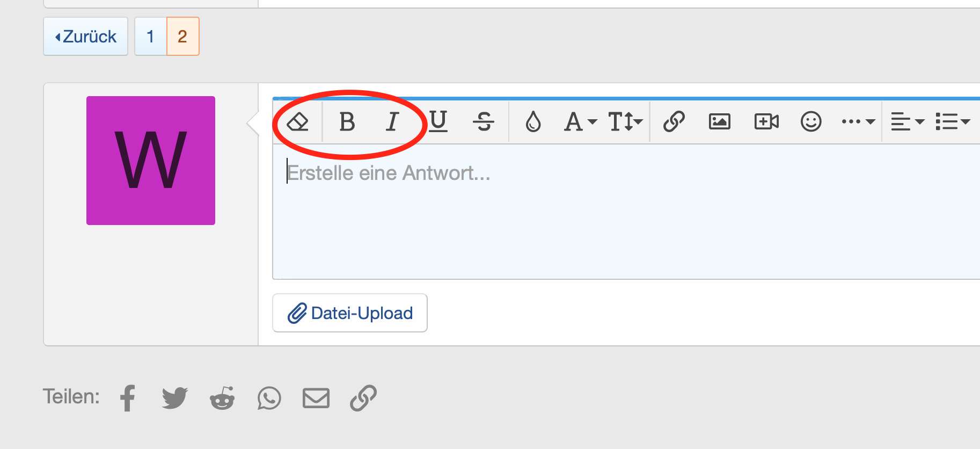Viewport: 980px width, 449px height.
Task: Expand more options ellipsis menu
Action: [x=858, y=122]
